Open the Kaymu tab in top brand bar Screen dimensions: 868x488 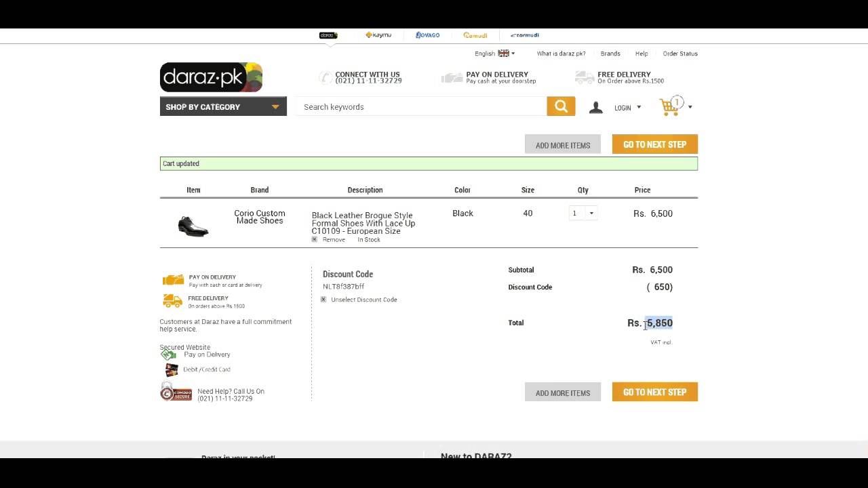click(378, 35)
